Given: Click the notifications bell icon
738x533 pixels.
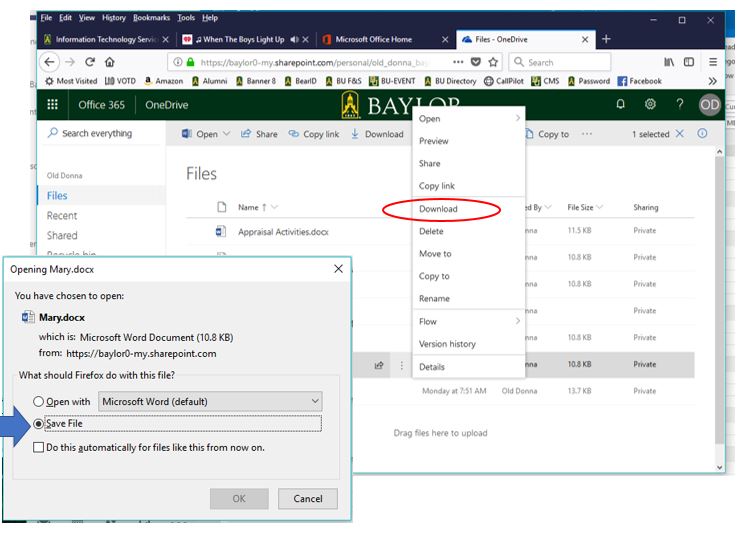Looking at the screenshot, I should point(620,104).
